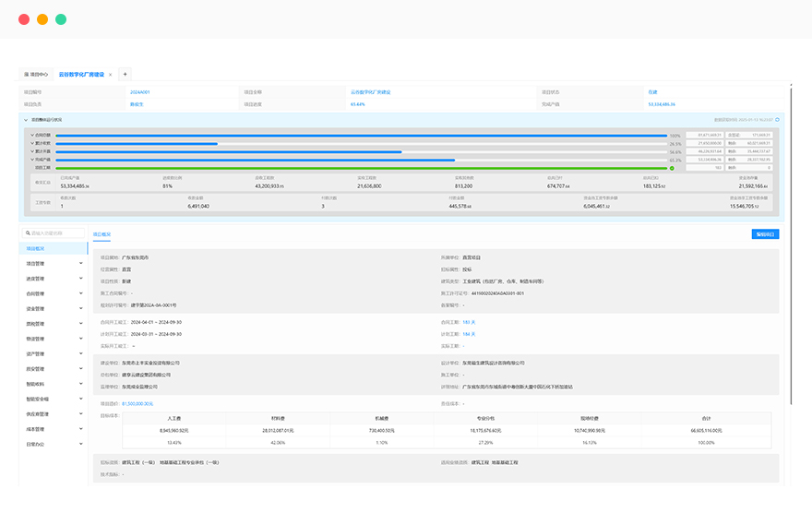Switch to the 项目概况 content tab
Viewport: 812px width, 513px height.
101,234
